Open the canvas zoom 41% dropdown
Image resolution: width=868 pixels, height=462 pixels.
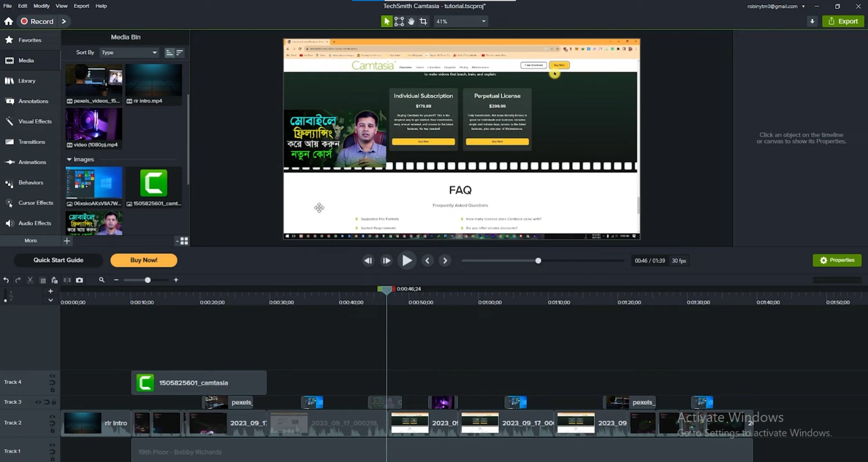coord(461,21)
